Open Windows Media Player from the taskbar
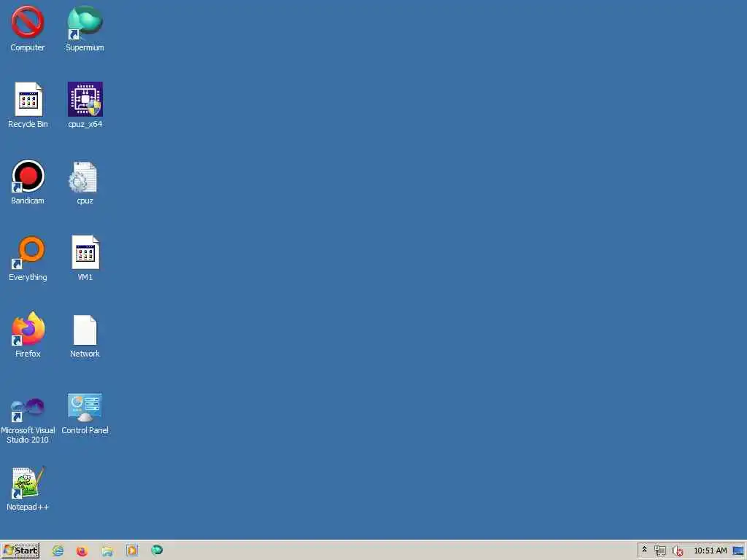Screen dimensions: 747x560 tap(132, 551)
